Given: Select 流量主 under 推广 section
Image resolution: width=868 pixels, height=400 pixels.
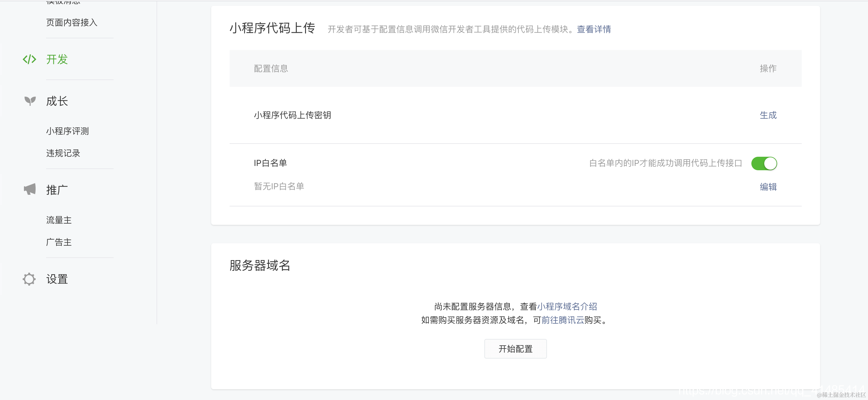Looking at the screenshot, I should [x=59, y=220].
